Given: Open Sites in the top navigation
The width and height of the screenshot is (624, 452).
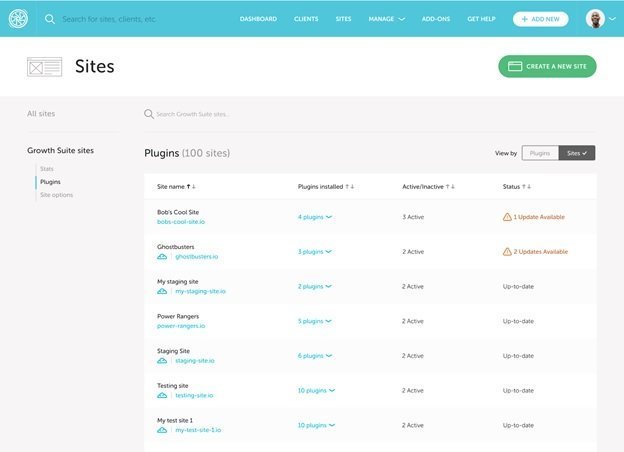Looking at the screenshot, I should tap(343, 19).
